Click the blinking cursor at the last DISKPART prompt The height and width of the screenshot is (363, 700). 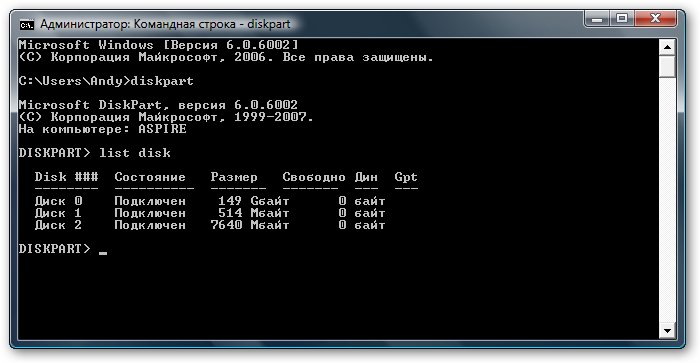point(103,253)
